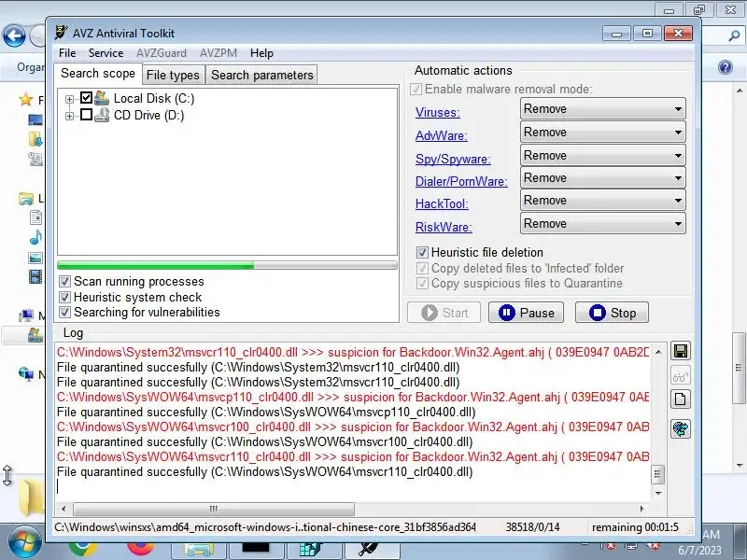Click the Libraries icon in Explorer sidebar
747x560 pixels.
[x=26, y=198]
